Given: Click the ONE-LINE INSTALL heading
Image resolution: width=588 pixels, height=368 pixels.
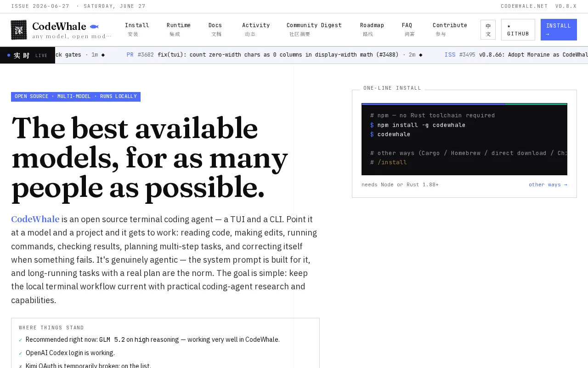Looking at the screenshot, I should click(392, 88).
